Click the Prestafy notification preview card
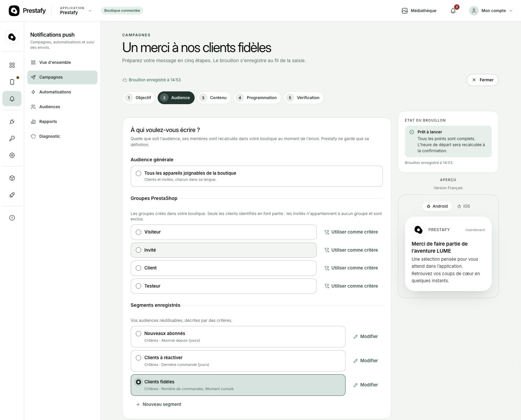 click(448, 254)
